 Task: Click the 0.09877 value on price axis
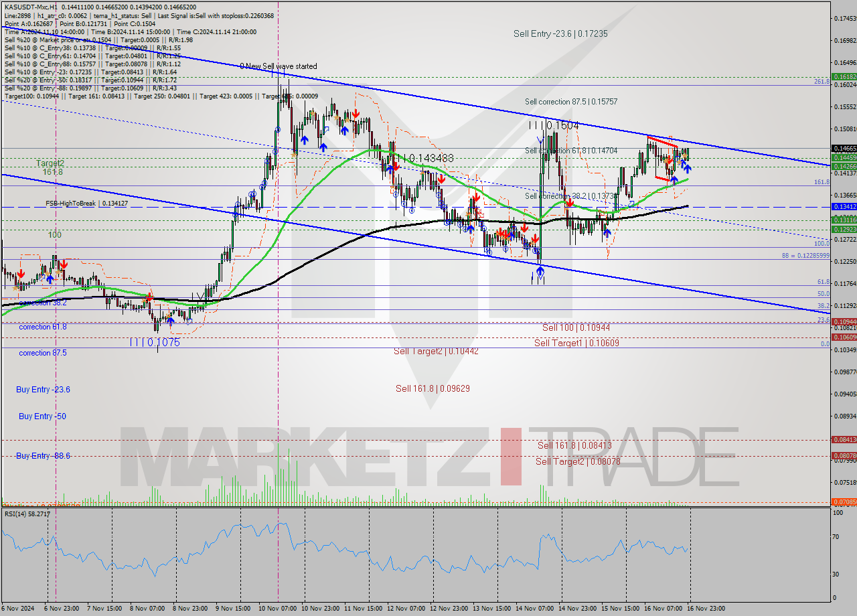pos(844,372)
